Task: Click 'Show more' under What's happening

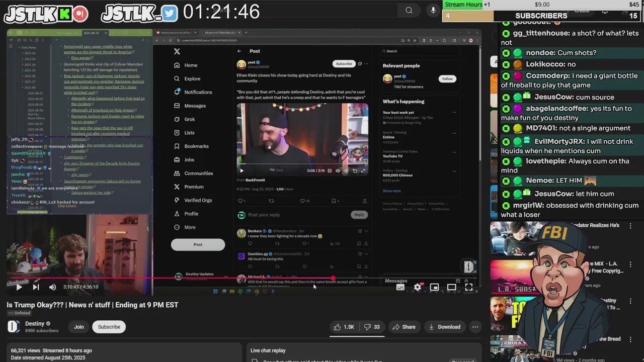Action: [x=392, y=191]
